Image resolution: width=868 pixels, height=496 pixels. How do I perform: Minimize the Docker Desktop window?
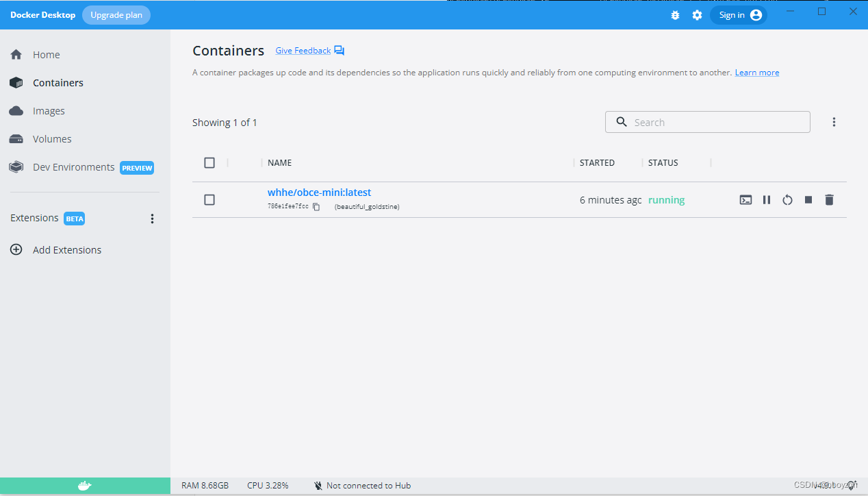point(791,12)
